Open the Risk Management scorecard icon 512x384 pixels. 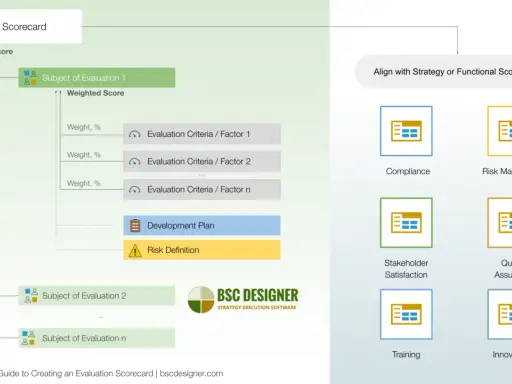coord(500,131)
